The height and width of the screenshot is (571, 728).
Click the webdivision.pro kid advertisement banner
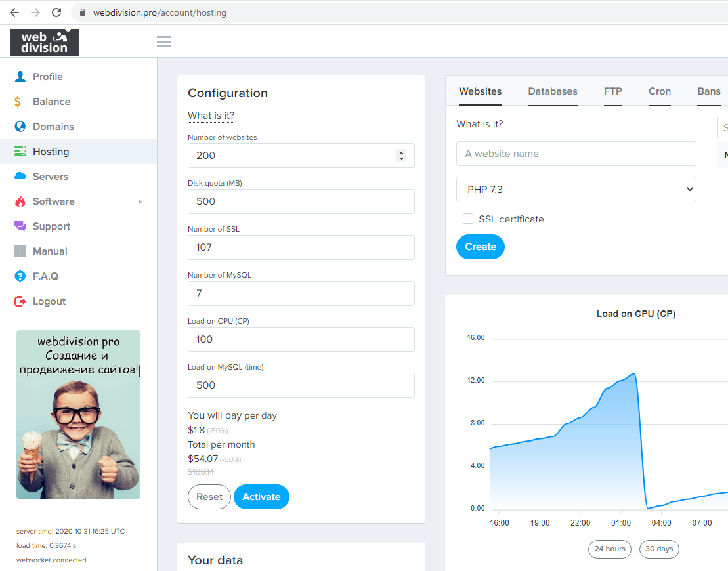pyautogui.click(x=78, y=415)
